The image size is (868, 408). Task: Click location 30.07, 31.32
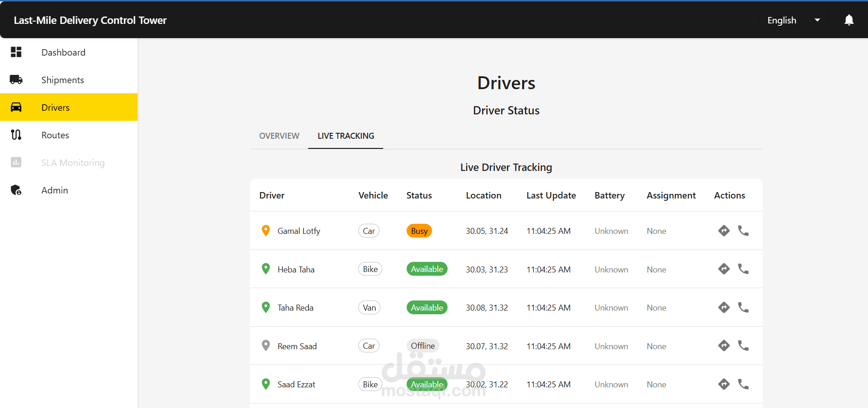click(487, 346)
